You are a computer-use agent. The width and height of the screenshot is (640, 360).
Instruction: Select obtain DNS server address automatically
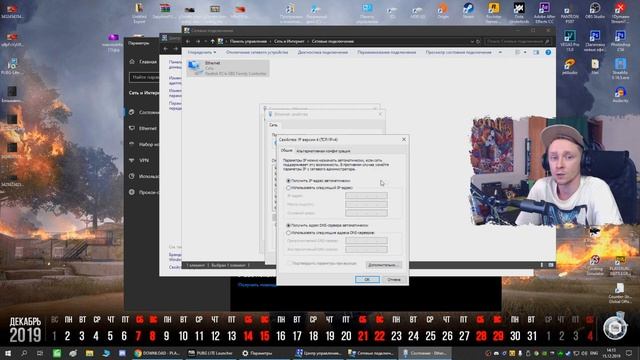[x=289, y=225]
